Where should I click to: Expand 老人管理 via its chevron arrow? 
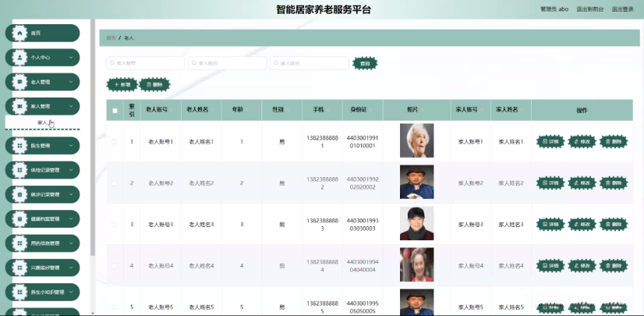tap(71, 82)
